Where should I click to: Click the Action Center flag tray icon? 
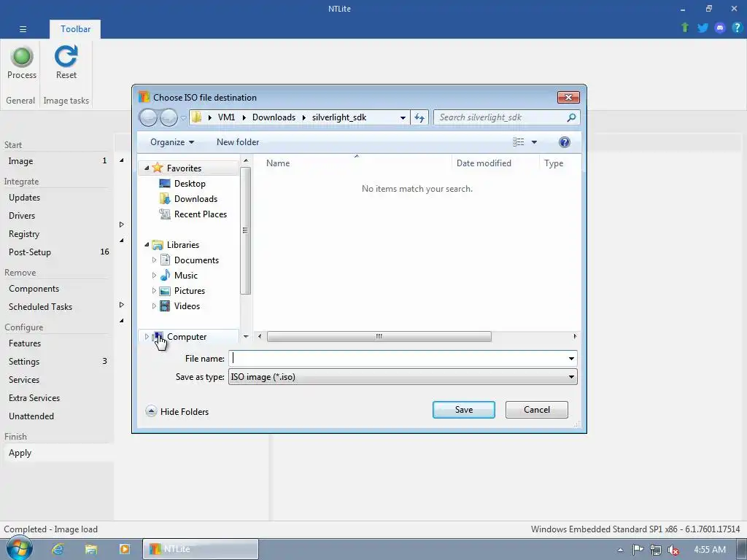638,550
